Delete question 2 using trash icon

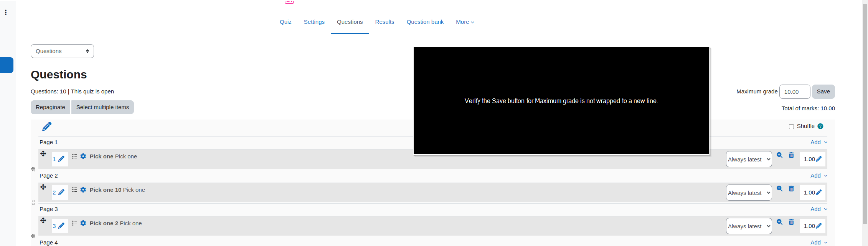tap(791, 189)
